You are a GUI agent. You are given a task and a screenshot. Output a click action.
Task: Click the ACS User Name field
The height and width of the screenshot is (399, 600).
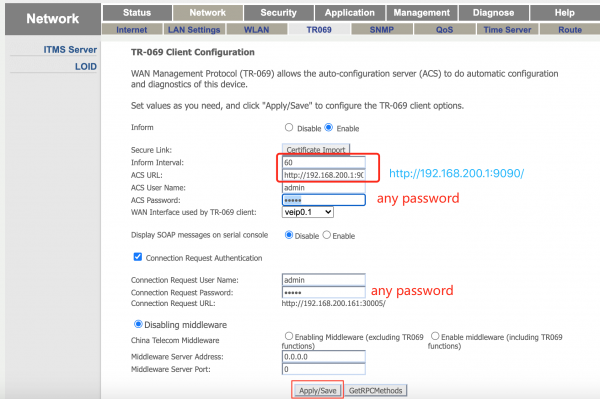(x=324, y=188)
